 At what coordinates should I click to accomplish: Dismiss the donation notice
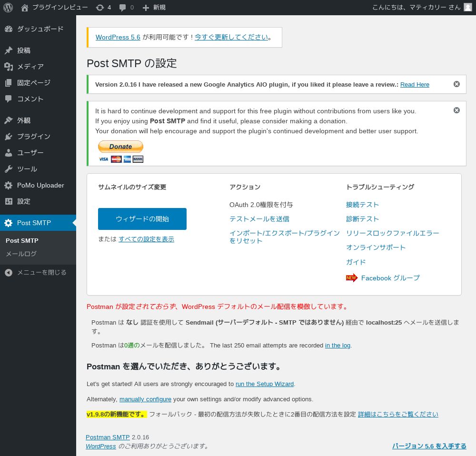tap(456, 110)
